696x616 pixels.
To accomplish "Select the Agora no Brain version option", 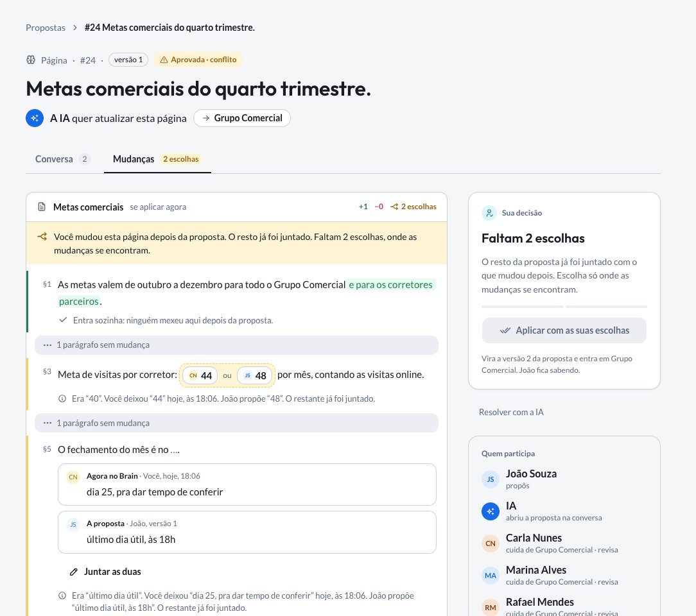I will 247,484.
